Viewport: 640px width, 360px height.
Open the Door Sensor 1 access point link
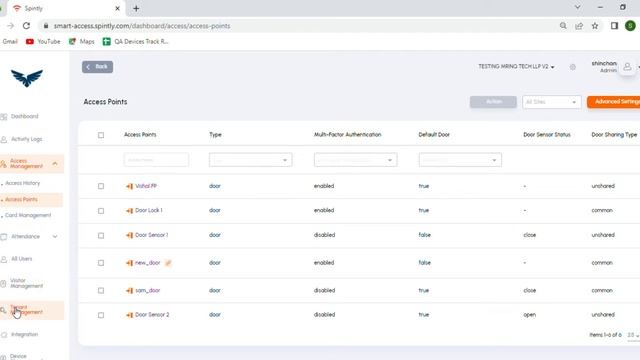[x=151, y=235]
